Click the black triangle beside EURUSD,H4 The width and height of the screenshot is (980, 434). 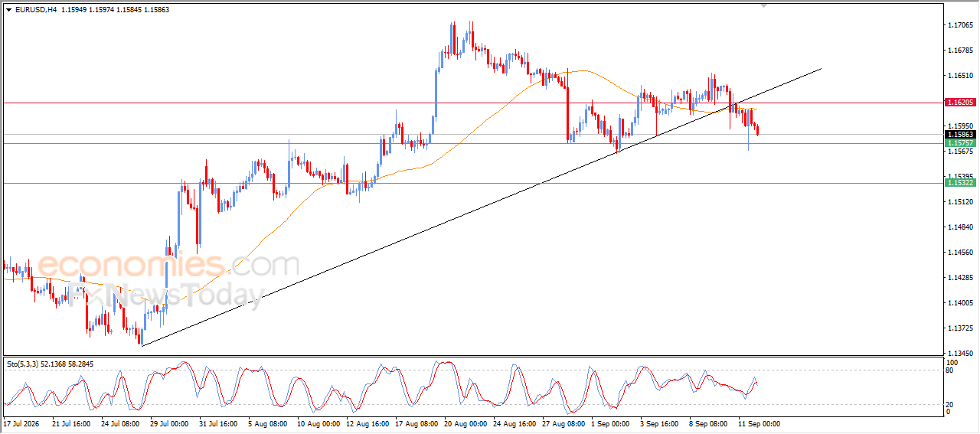[8, 9]
